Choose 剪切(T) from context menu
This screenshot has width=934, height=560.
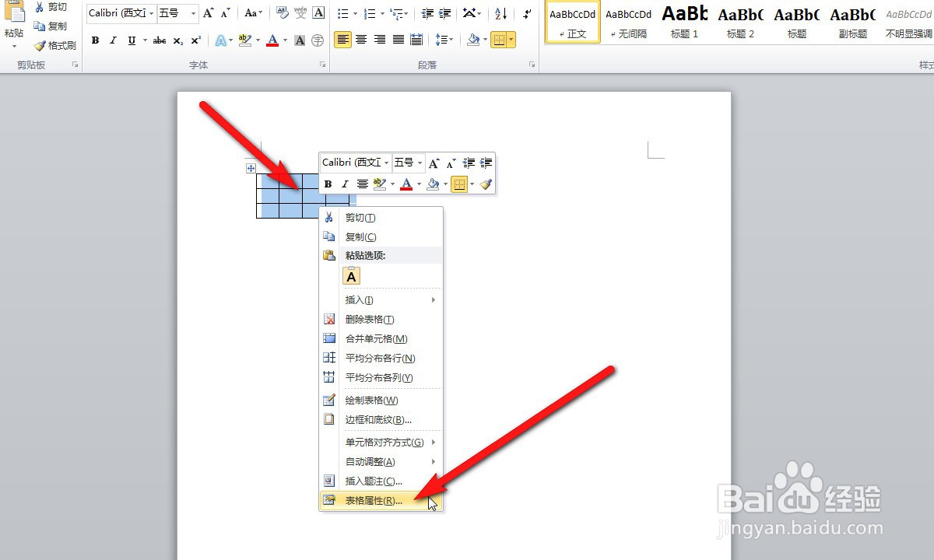pyautogui.click(x=381, y=218)
